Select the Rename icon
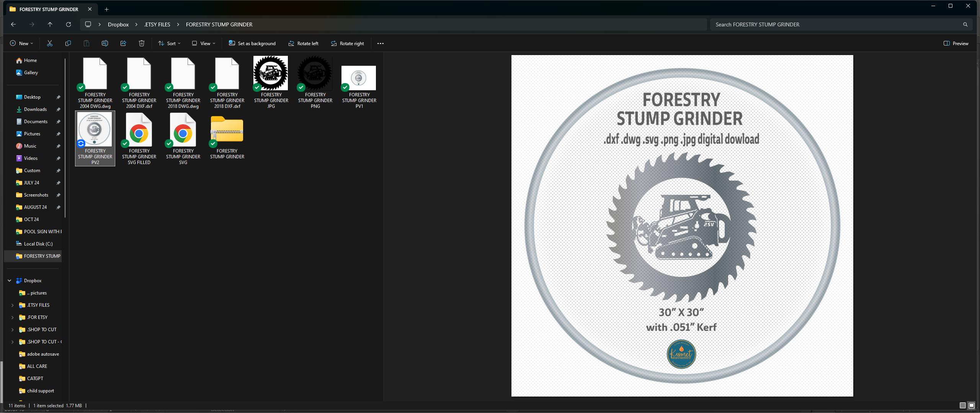Screen dimensions: 980x413 (x=105, y=43)
